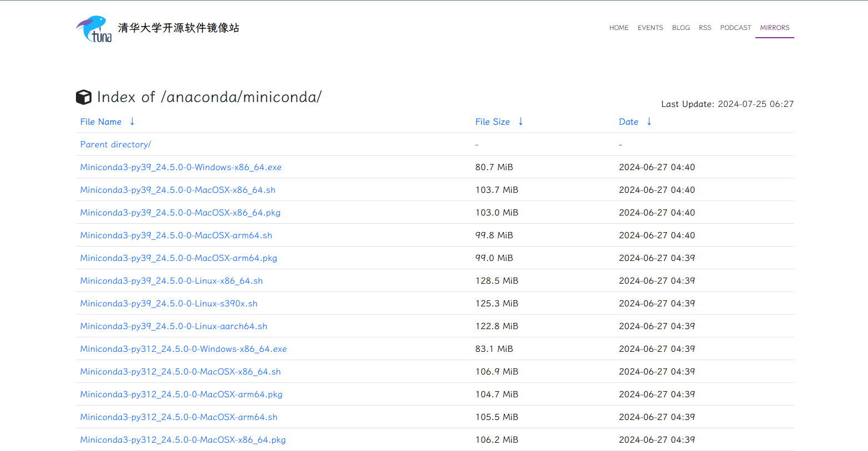The width and height of the screenshot is (868, 451).
Task: Click the File Size sort arrow
Action: coord(520,122)
